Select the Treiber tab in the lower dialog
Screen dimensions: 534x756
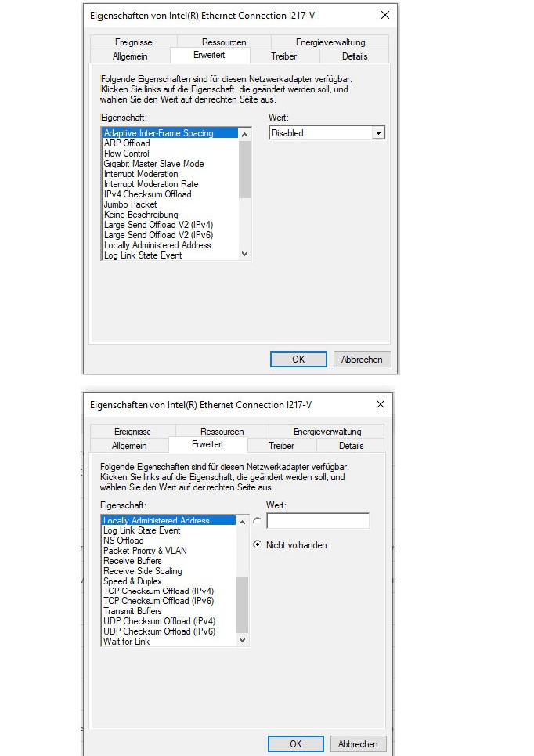281,446
